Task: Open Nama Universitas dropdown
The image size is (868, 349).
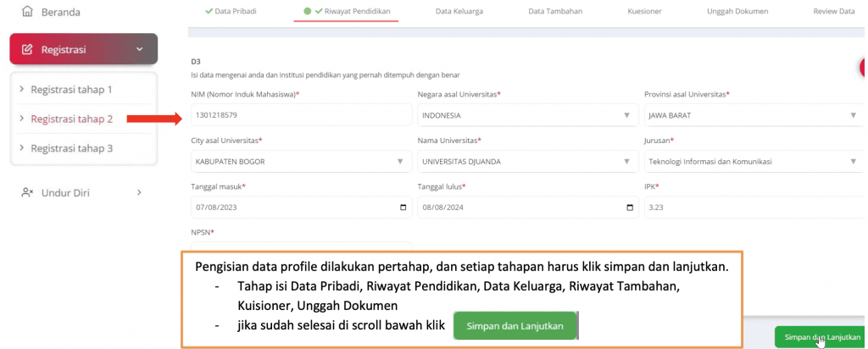Action: click(626, 161)
